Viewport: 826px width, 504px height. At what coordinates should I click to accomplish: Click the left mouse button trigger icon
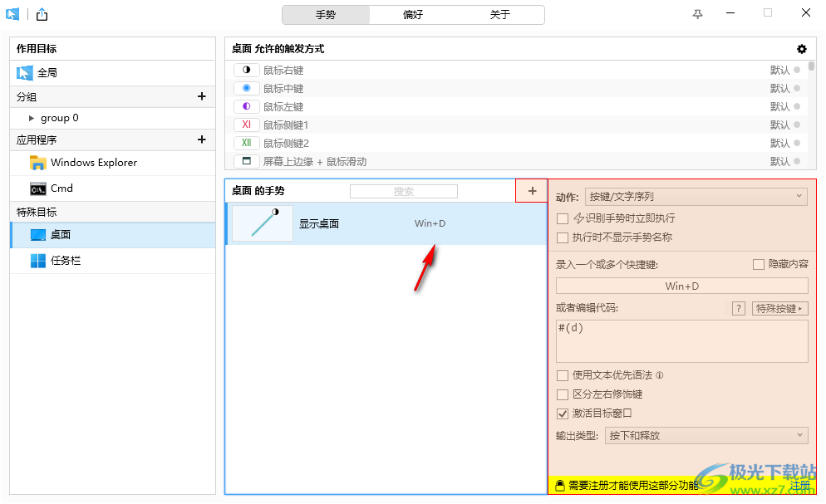[x=247, y=106]
